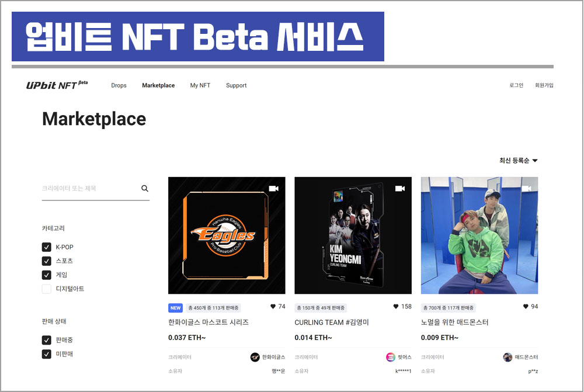Click the 총 150개 중 49개 판매중 tag
584x392 pixels.
321,308
